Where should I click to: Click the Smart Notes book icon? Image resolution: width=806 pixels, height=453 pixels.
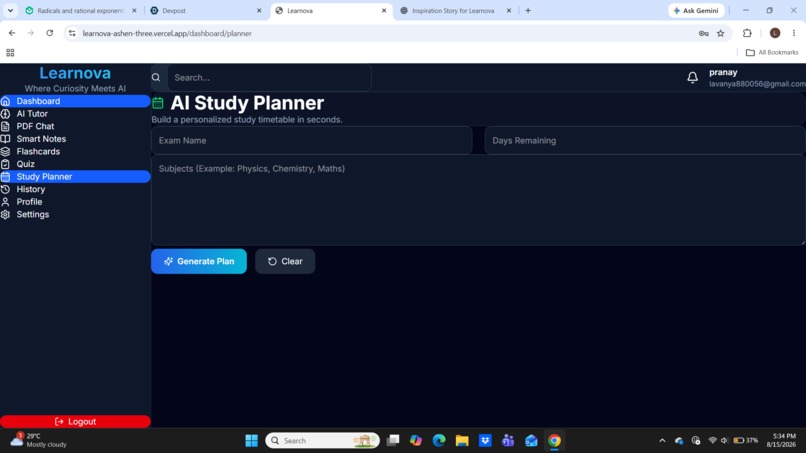pyautogui.click(x=6, y=139)
